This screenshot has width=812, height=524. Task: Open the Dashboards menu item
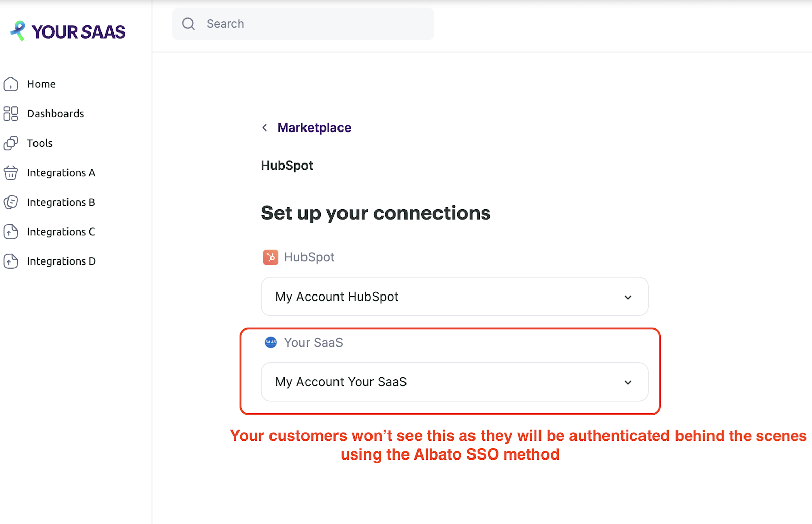[55, 114]
